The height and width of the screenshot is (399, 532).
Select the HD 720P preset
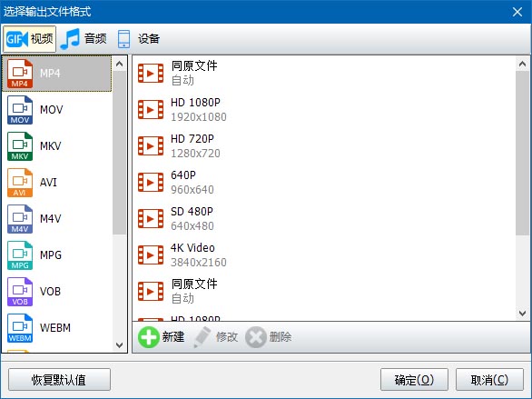tap(324, 146)
